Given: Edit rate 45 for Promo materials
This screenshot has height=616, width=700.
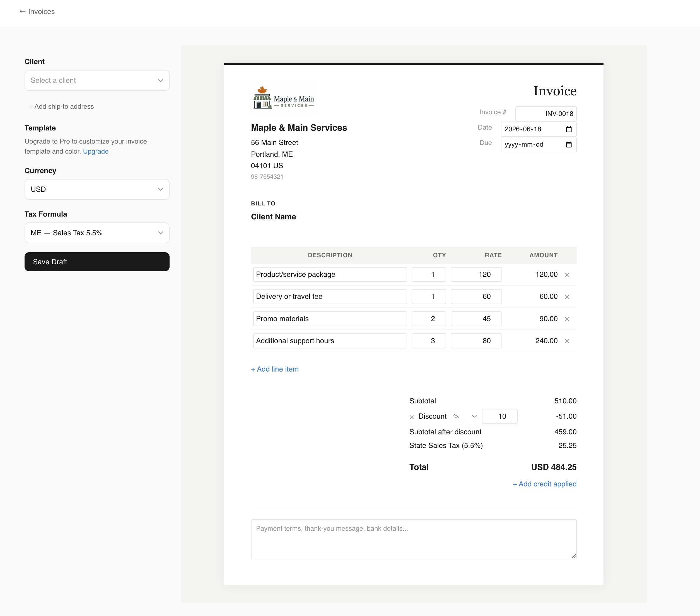Looking at the screenshot, I should click(x=476, y=319).
